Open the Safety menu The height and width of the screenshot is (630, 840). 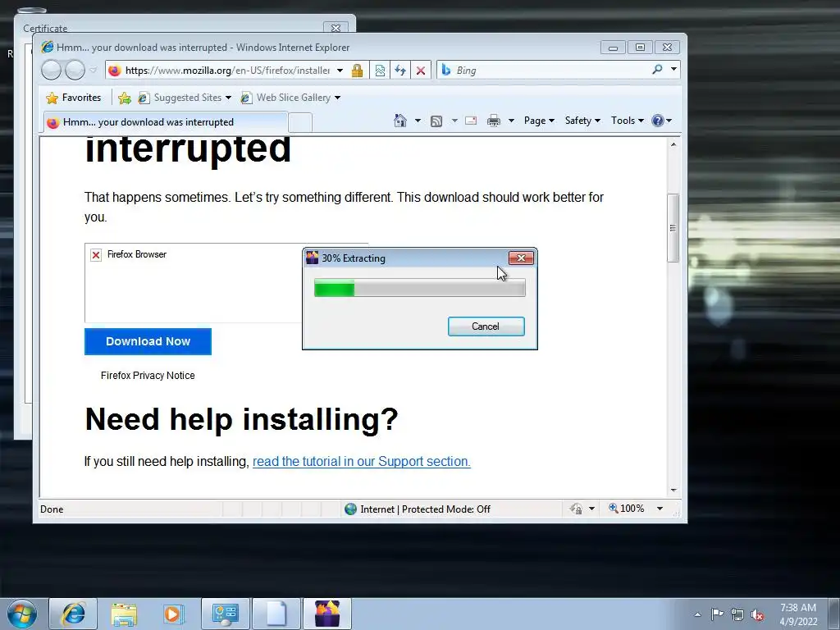point(583,121)
